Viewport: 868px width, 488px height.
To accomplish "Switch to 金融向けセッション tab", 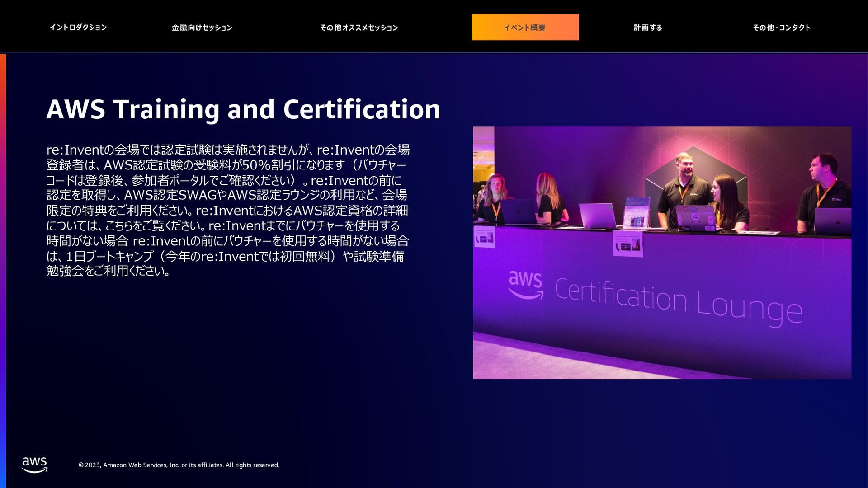I will (x=202, y=28).
